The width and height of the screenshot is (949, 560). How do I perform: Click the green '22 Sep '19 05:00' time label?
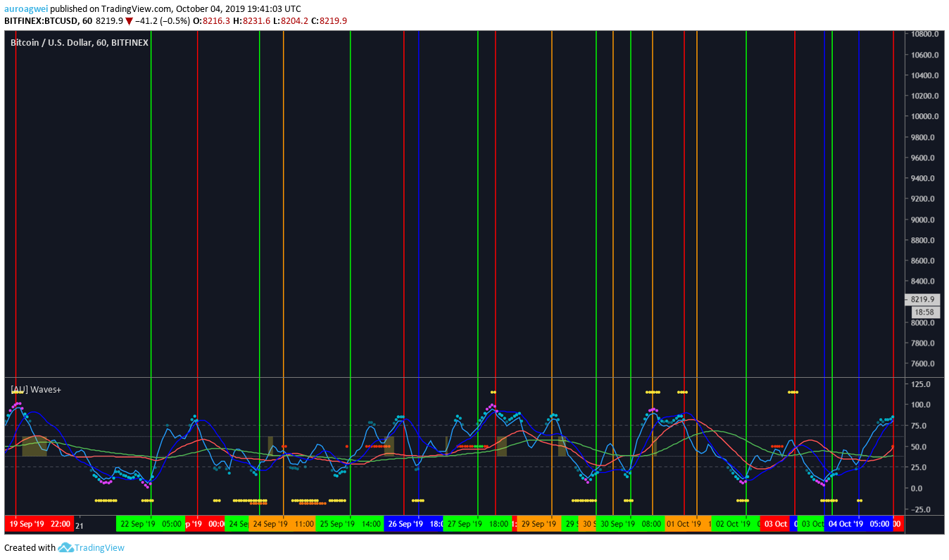(151, 524)
